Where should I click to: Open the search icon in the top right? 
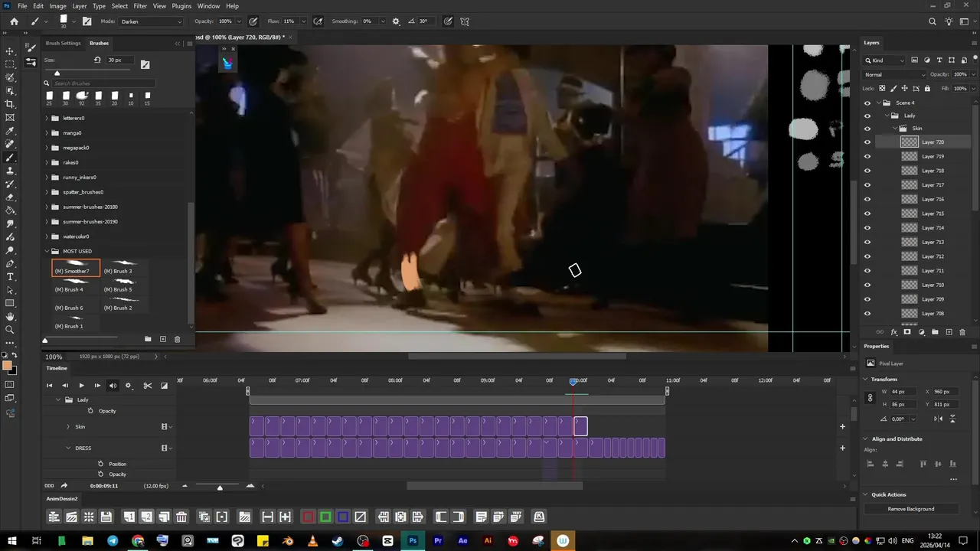(932, 21)
